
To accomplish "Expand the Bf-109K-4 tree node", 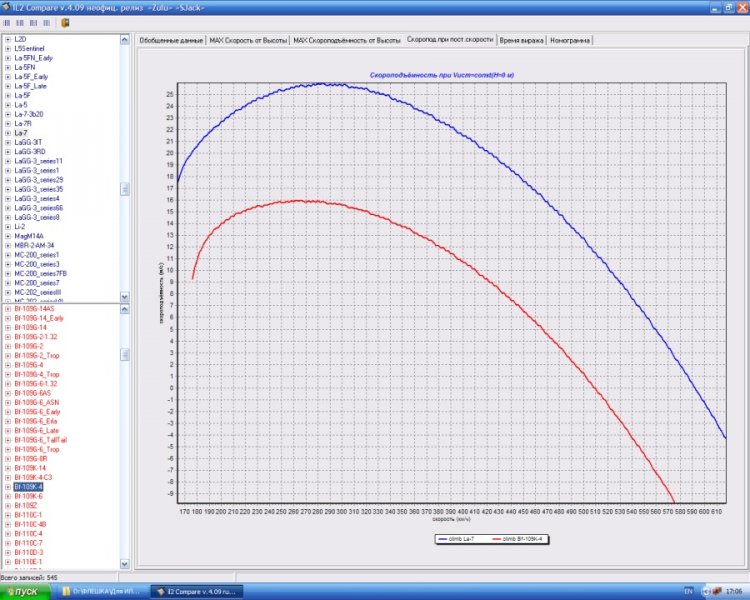I will (8, 487).
